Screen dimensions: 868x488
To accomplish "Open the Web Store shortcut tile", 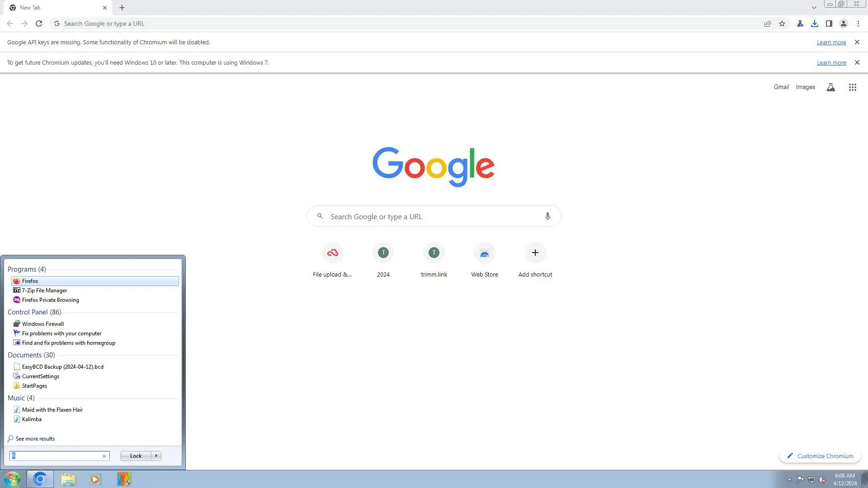I will click(484, 253).
